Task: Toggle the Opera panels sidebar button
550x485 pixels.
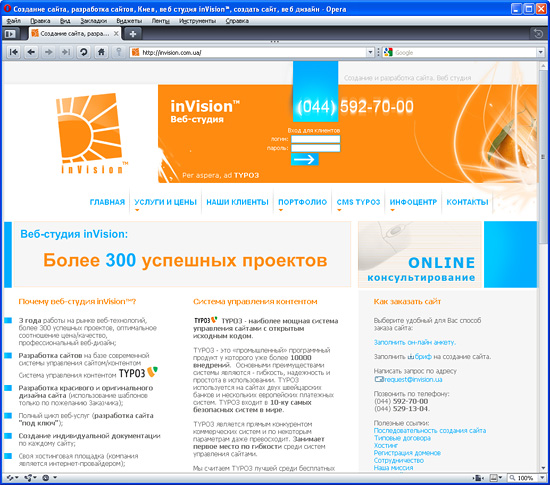Action: (x=10, y=34)
